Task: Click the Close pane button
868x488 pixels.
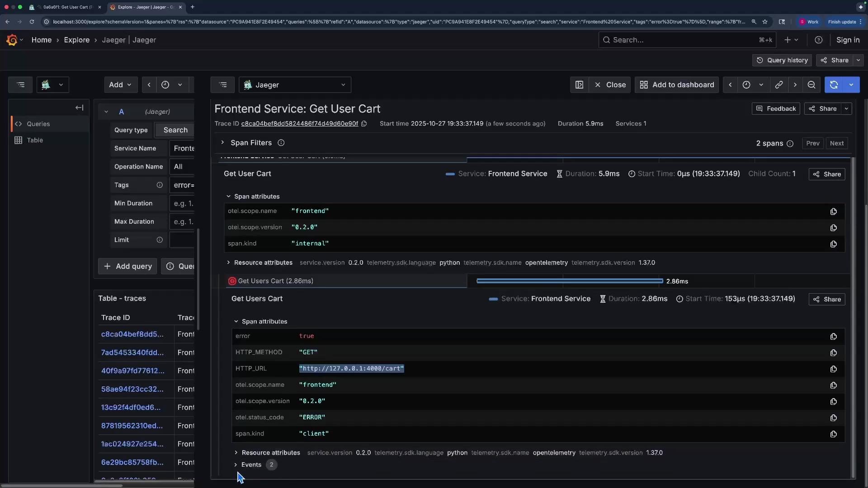Action: pyautogui.click(x=610, y=84)
